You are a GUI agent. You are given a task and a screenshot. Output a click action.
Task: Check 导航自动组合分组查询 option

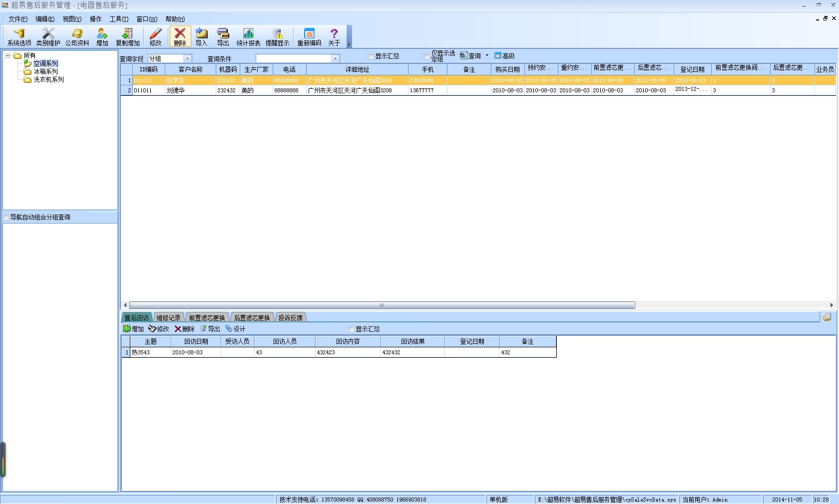click(6, 218)
